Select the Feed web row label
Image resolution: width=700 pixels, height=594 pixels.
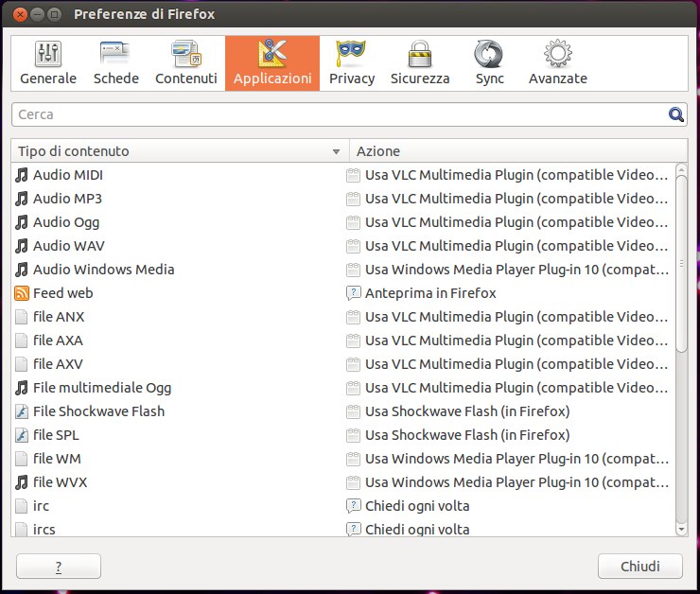[63, 293]
